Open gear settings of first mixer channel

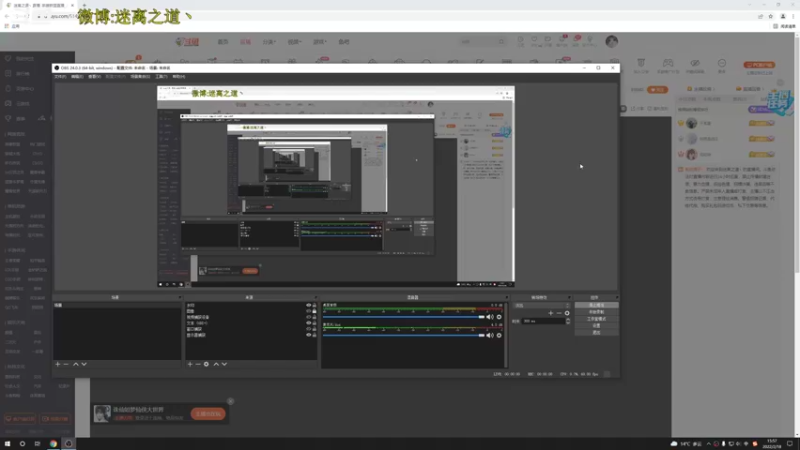(x=499, y=317)
